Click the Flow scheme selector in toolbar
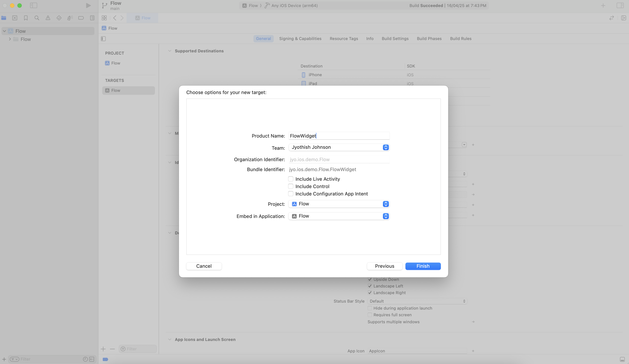629x364 pixels. point(250,6)
